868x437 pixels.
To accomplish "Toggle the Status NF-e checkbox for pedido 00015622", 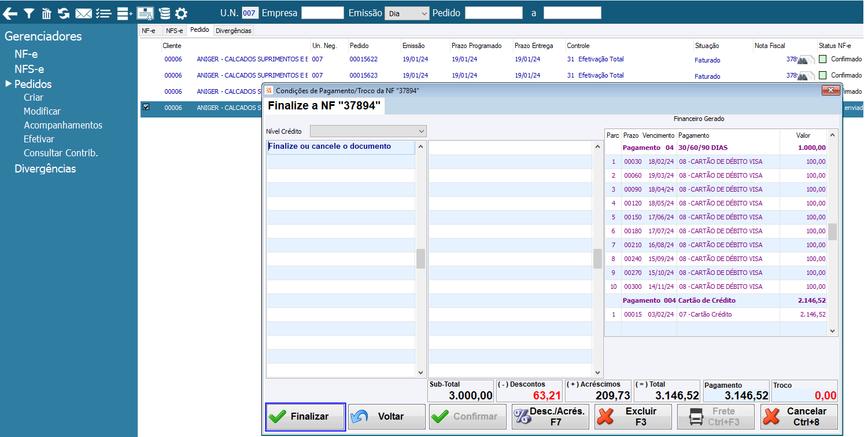I will click(x=823, y=59).
